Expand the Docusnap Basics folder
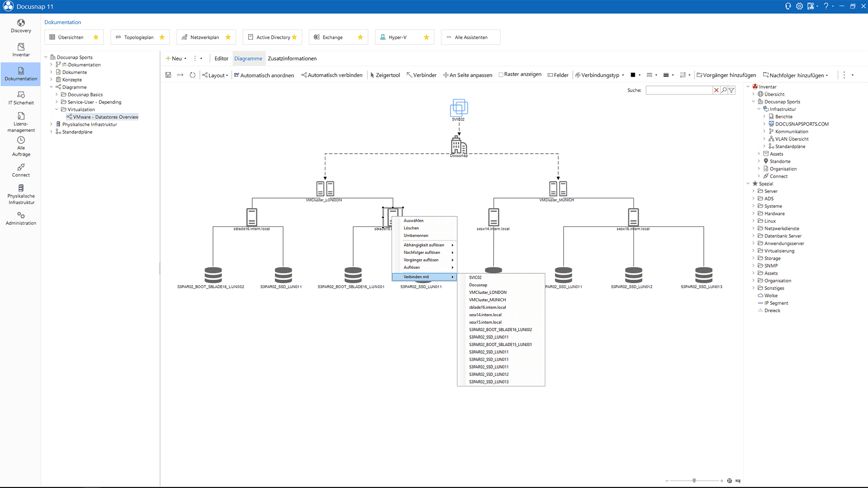The width and height of the screenshot is (868, 488). pyautogui.click(x=57, y=94)
